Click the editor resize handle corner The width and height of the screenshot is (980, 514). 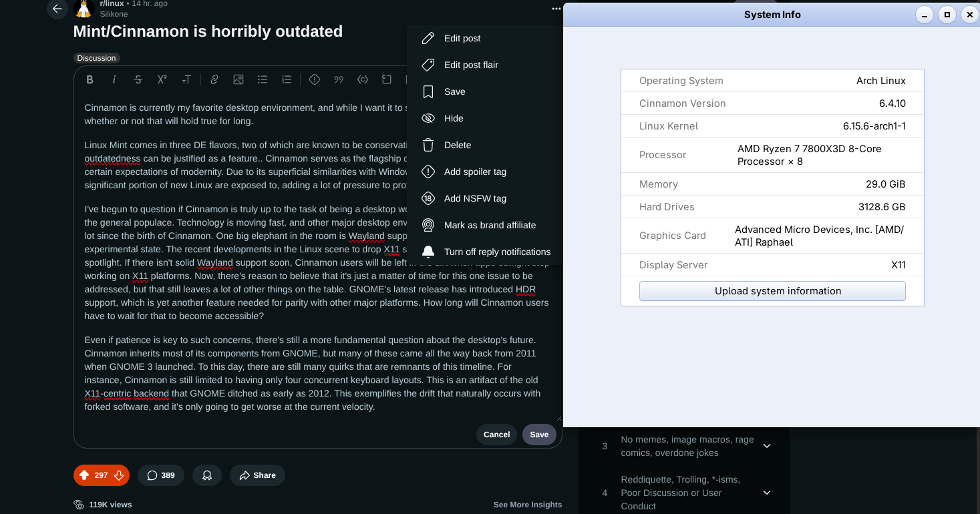point(558,417)
